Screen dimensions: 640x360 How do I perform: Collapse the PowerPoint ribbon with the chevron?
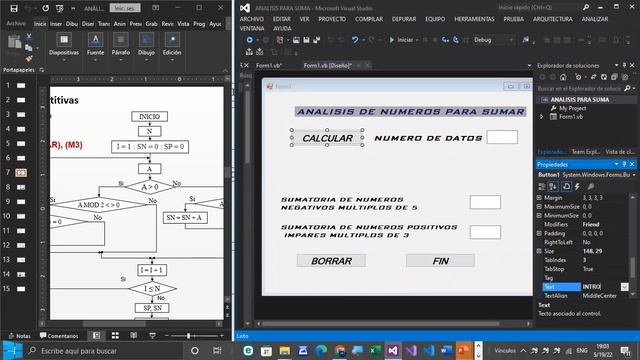(225, 70)
